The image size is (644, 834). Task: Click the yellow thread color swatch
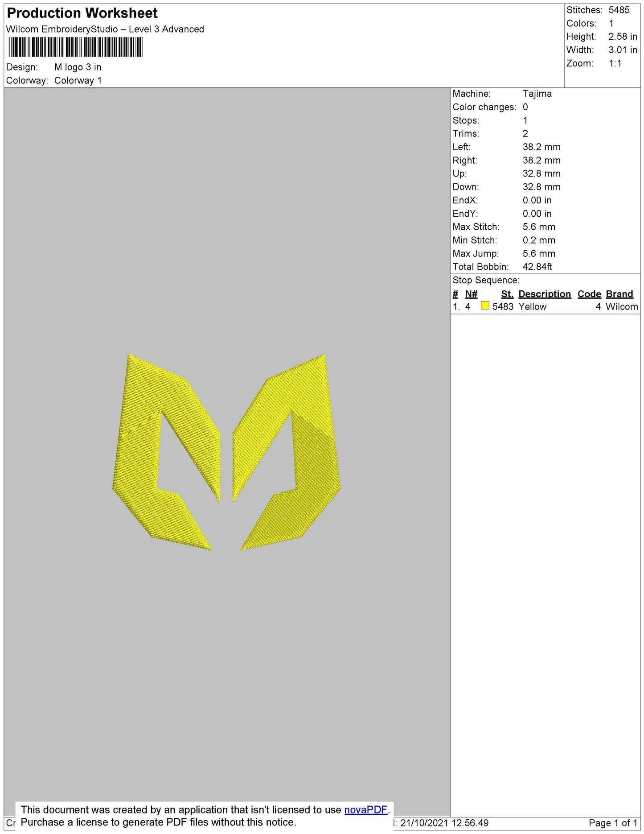pos(485,306)
